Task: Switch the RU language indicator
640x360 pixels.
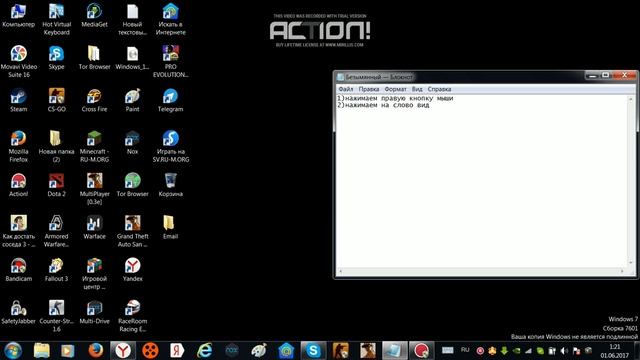Action: pyautogui.click(x=465, y=350)
